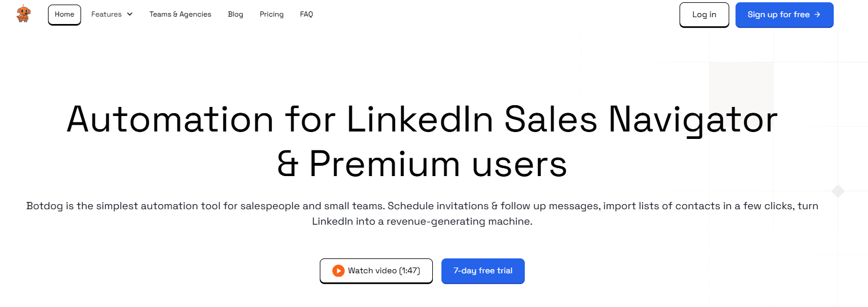Click the "& Premium users" heading line
This screenshot has width=868, height=307.
coord(422,164)
